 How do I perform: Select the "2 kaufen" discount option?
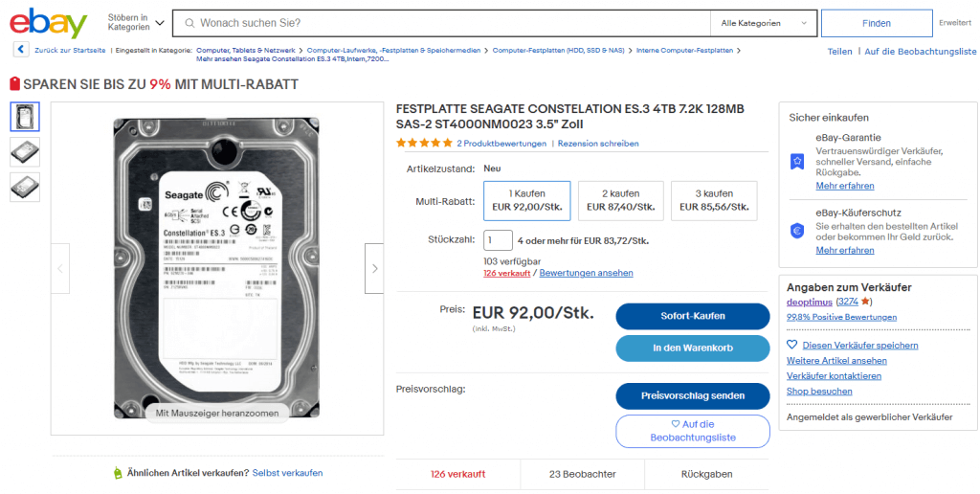pos(620,200)
